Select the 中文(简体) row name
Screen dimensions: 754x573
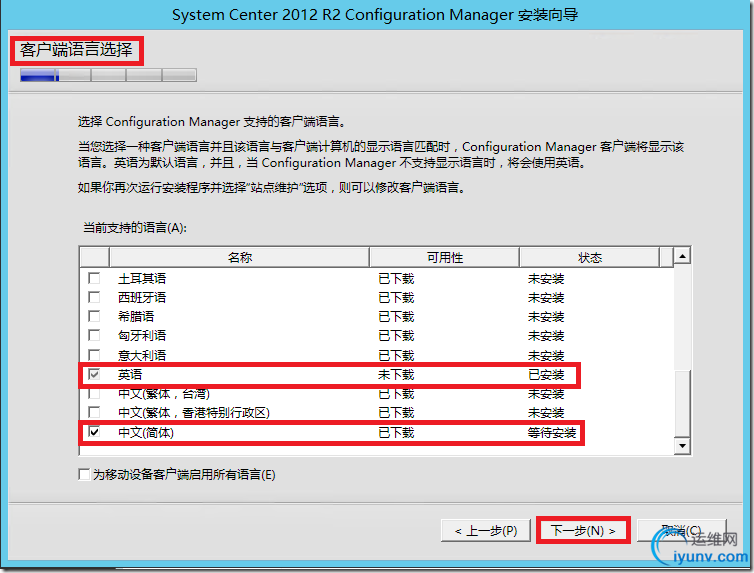coord(146,433)
